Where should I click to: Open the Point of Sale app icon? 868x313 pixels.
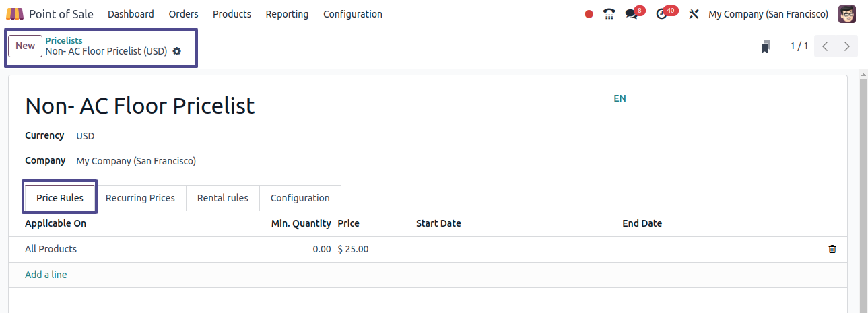point(15,14)
